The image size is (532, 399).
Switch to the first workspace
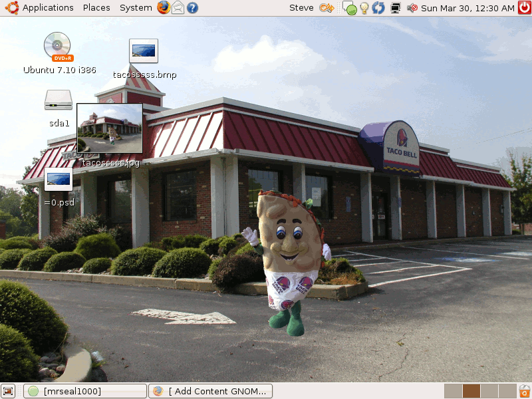coord(453,391)
